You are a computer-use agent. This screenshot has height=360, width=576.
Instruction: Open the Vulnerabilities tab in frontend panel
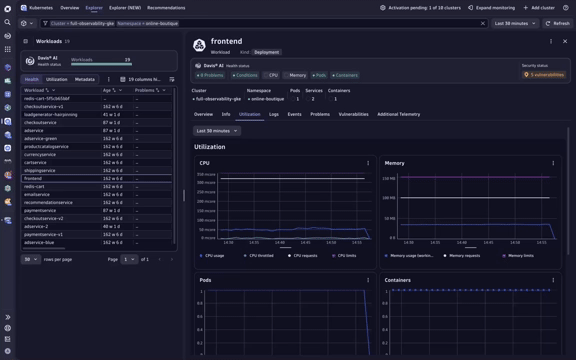[x=353, y=114]
